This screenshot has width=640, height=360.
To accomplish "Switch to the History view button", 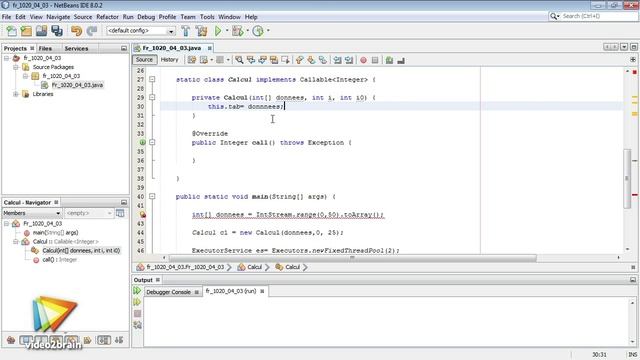I will point(169,60).
